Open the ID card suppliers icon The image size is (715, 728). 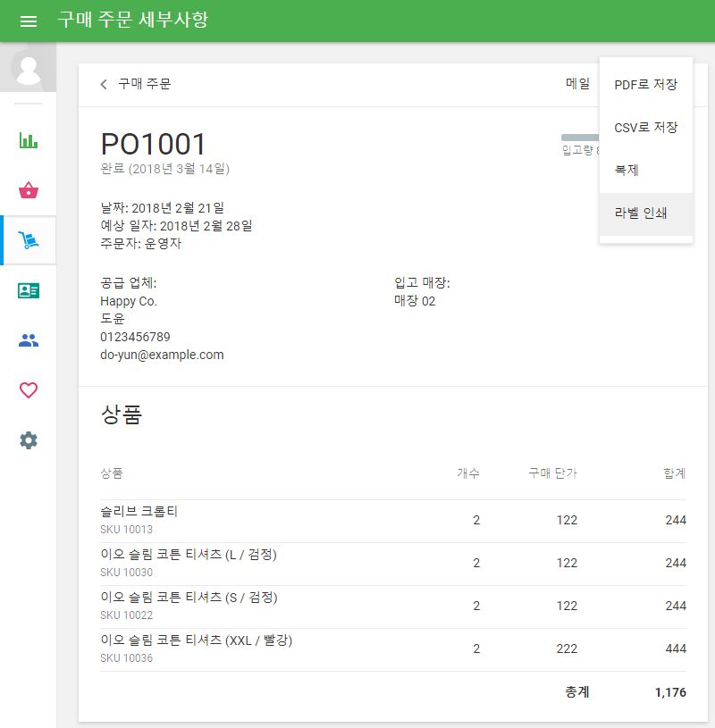click(29, 290)
